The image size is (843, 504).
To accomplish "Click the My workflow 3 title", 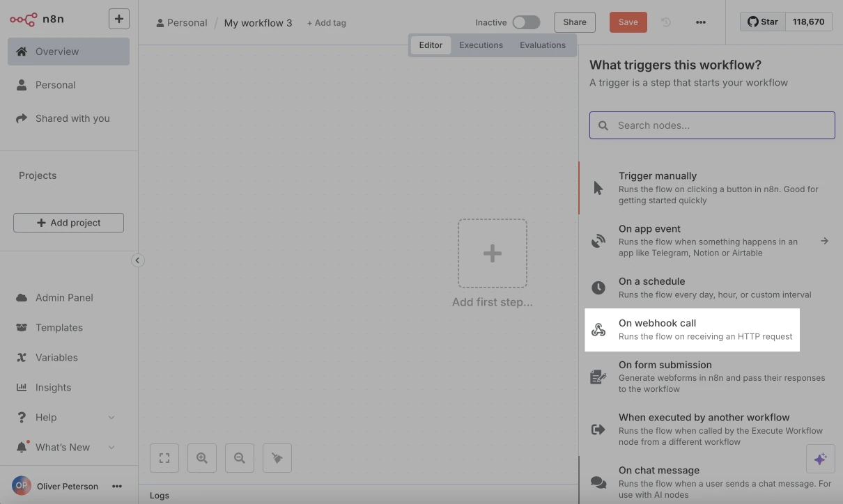I will [258, 23].
